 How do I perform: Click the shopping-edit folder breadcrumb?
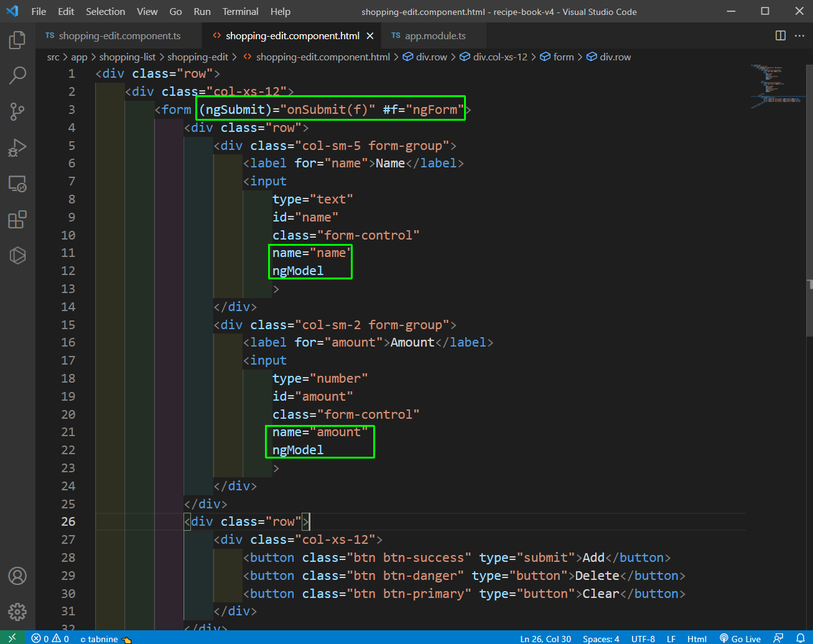point(198,57)
